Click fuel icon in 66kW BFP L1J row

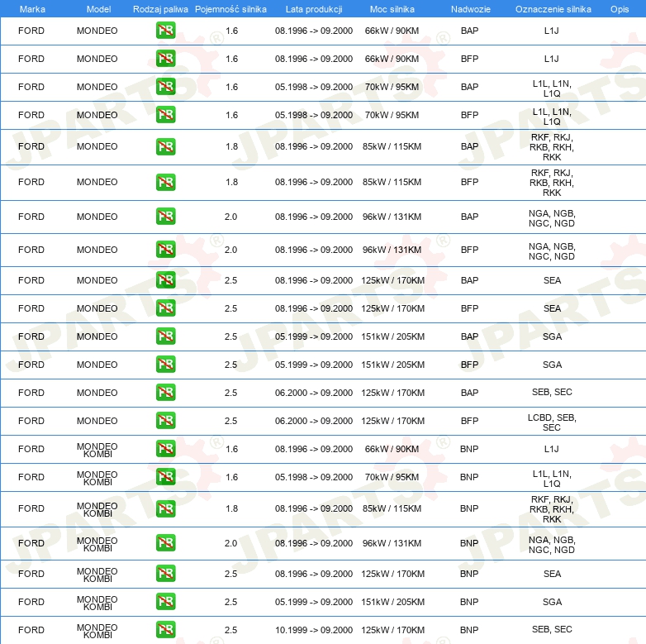(165, 59)
